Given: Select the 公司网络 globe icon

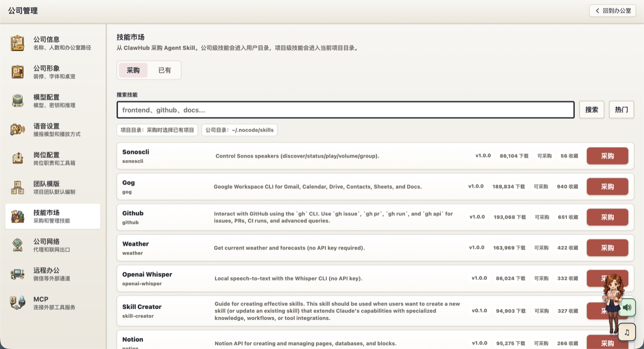Looking at the screenshot, I should (x=17, y=245).
